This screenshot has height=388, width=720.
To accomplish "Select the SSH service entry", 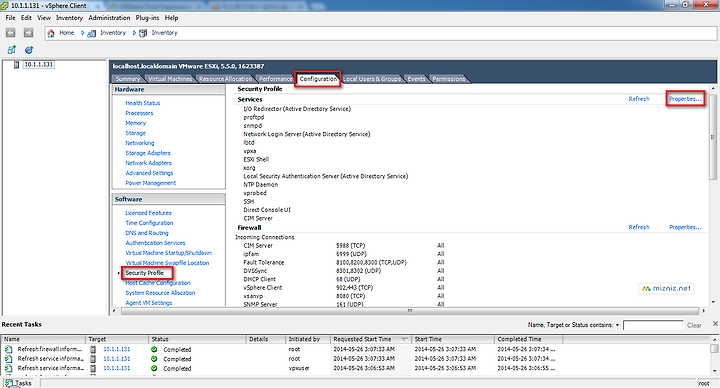I will [248, 202].
